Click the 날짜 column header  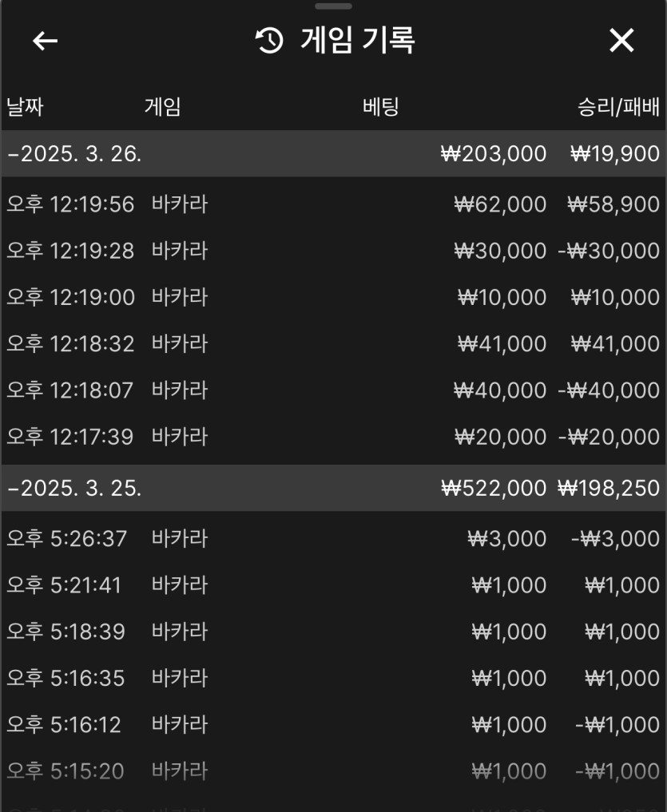pos(24,107)
